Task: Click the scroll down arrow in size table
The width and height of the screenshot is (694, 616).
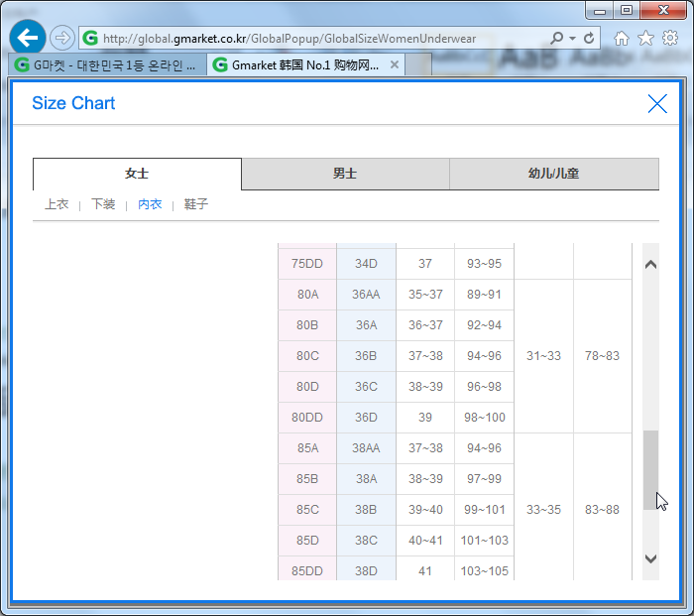Action: point(651,558)
